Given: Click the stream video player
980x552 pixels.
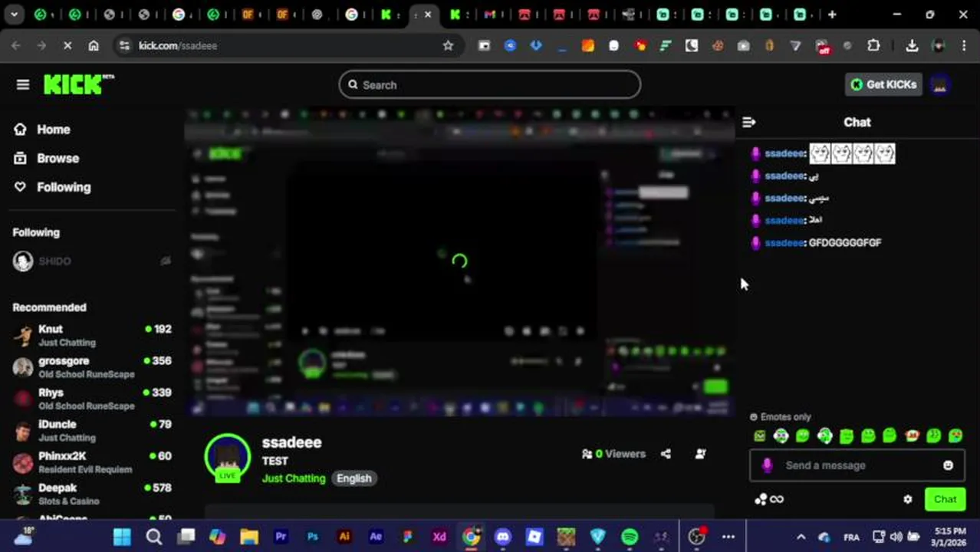Looking at the screenshot, I should [460, 263].
